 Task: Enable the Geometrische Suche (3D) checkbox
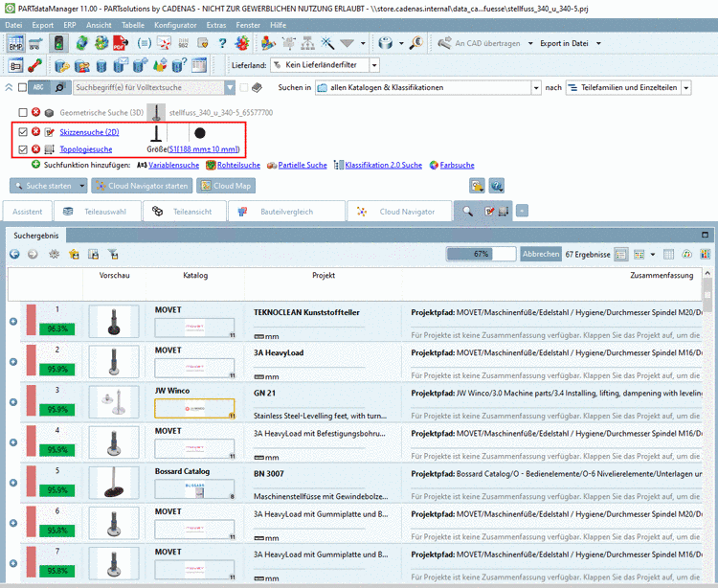[x=23, y=112]
